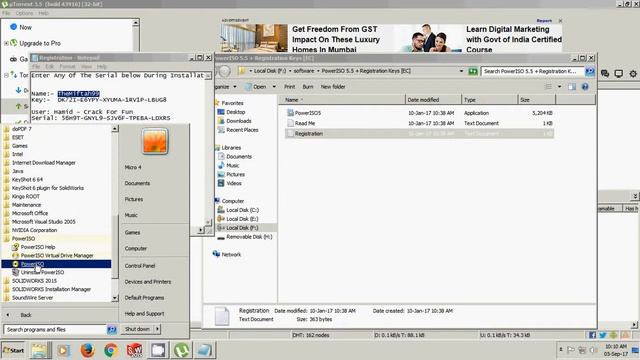Open Explorer view options dropdown arrow
640x360 pixels.
point(560,87)
